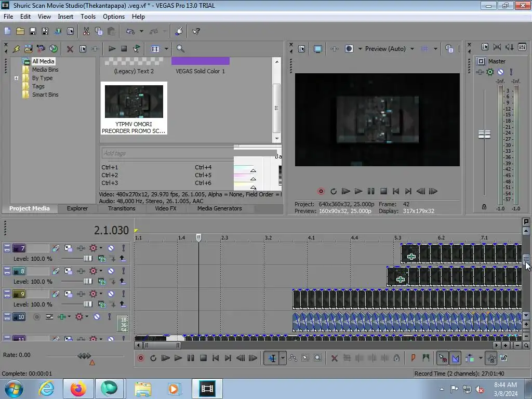Mute track 9
The height and width of the screenshot is (399, 532).
point(111,294)
